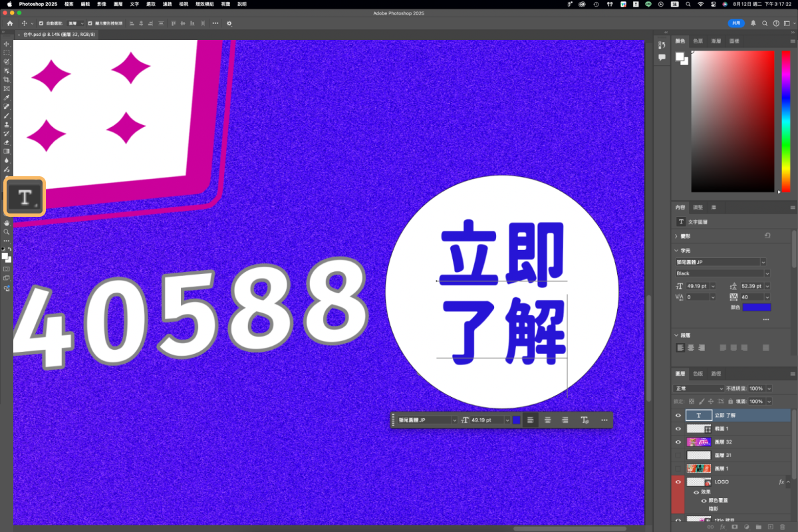Image resolution: width=798 pixels, height=532 pixels.
Task: Open the blend mode dropdown 正常
Action: tap(699, 388)
